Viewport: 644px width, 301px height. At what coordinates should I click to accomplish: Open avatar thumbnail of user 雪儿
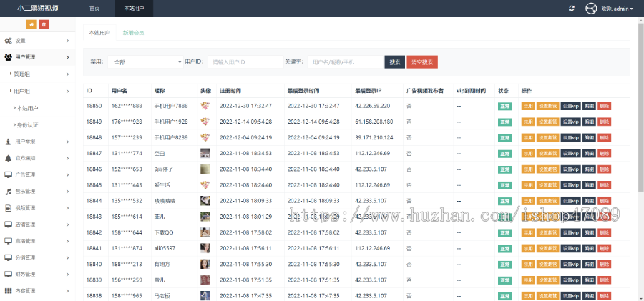[x=205, y=280]
